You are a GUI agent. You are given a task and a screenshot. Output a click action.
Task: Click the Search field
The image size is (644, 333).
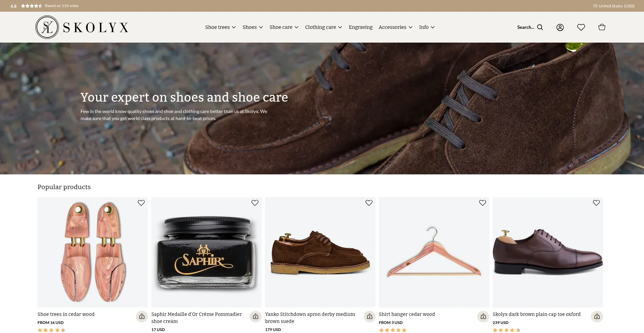(x=530, y=27)
